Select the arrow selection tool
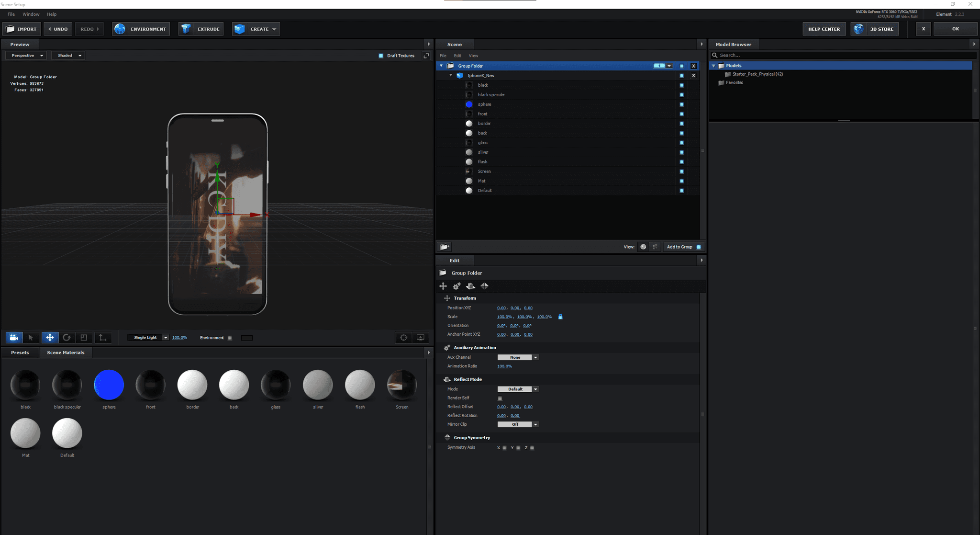Screen dimensions: 980x535 31,338
